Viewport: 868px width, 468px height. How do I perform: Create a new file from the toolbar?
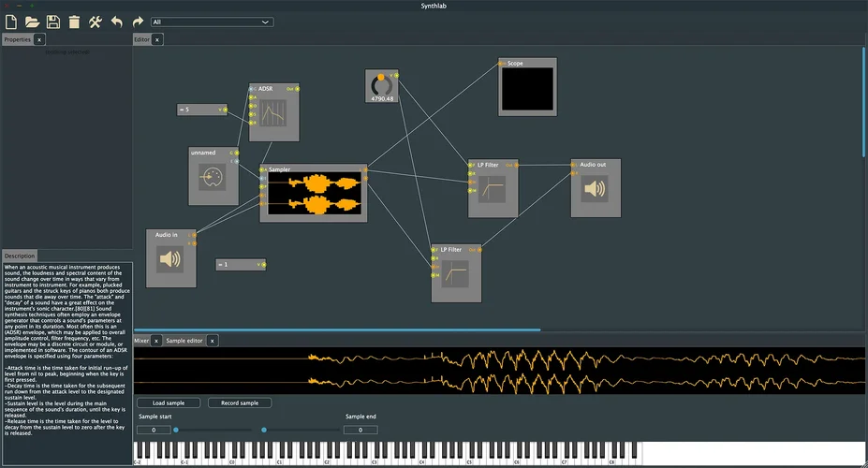(11, 22)
